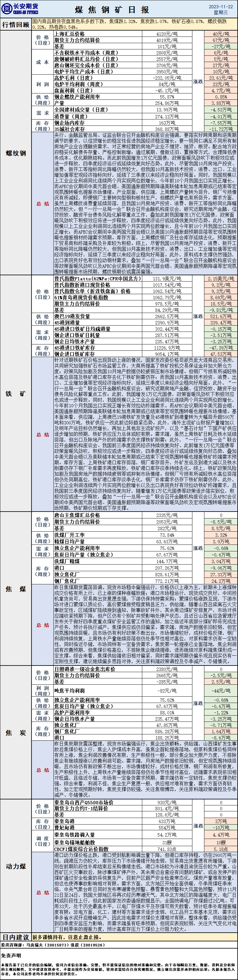The width and height of the screenshot is (238, 980).
Task: Click the 45港进口铁矿库存 label
Action: click(x=74, y=348)
